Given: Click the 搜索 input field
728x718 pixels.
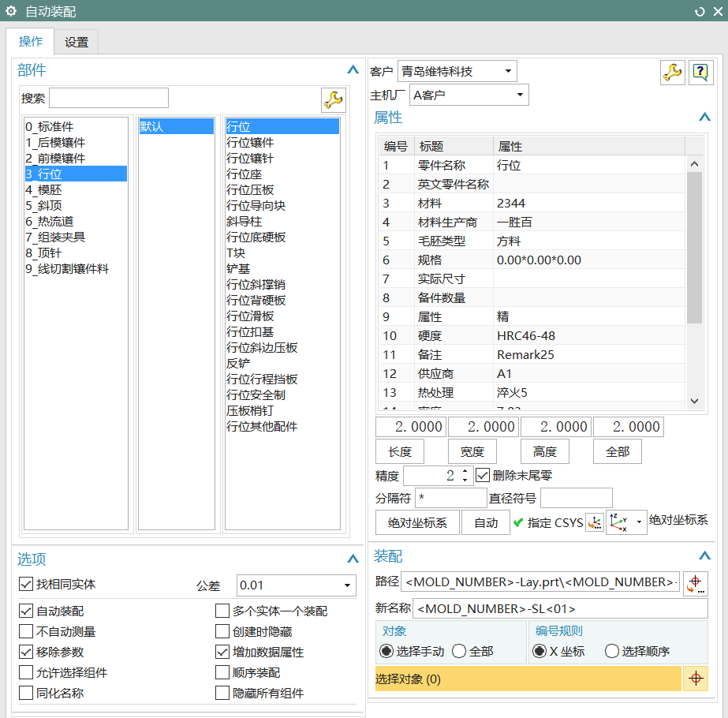Looking at the screenshot, I should click(109, 98).
